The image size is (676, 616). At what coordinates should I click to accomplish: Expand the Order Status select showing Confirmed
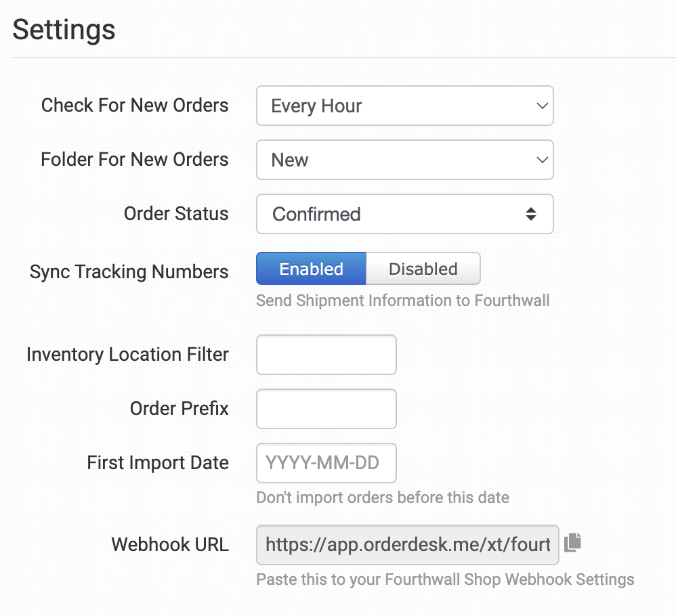(x=405, y=214)
